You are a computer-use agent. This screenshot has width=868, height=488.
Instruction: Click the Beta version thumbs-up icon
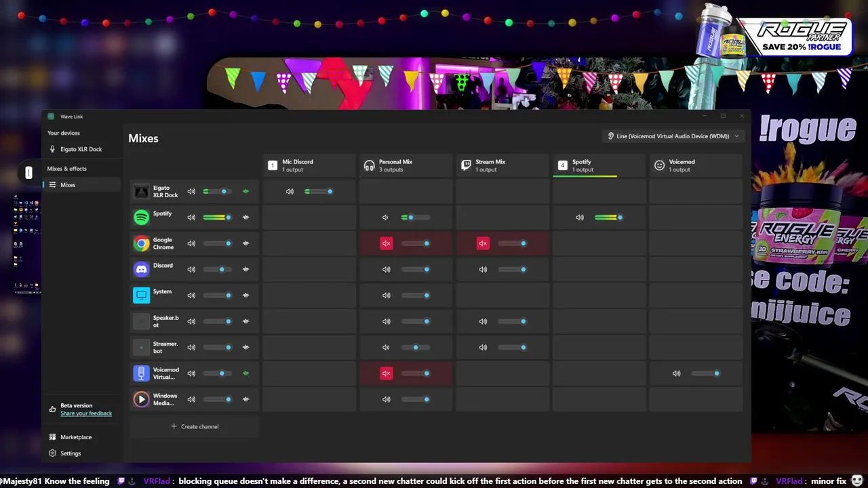(52, 409)
